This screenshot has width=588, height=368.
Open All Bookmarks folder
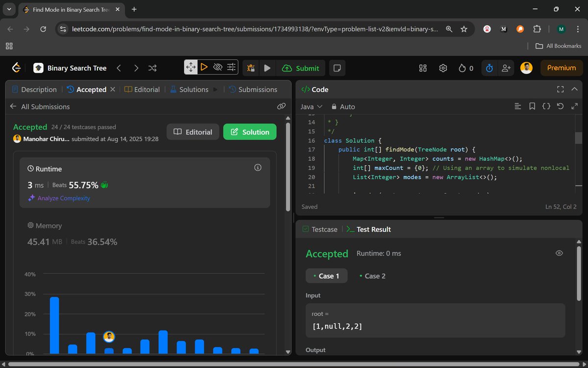point(559,46)
